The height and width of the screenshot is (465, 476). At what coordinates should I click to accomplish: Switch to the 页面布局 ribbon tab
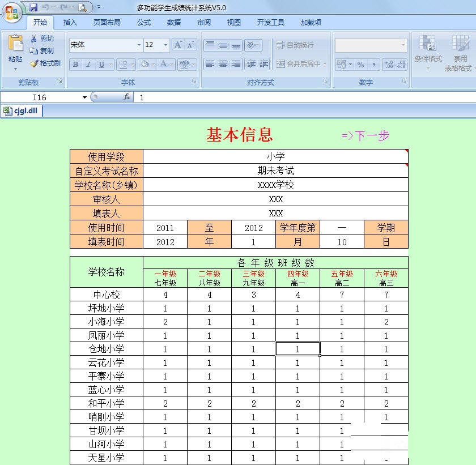[107, 23]
